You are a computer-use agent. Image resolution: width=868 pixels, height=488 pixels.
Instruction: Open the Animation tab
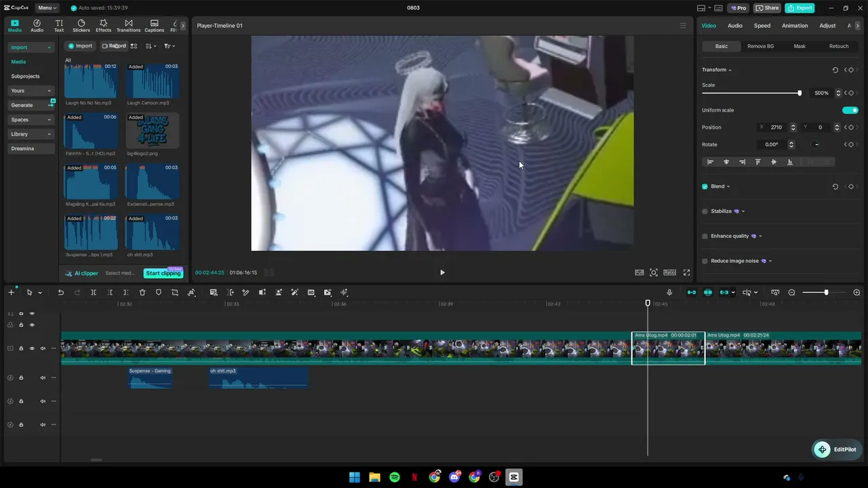795,26
